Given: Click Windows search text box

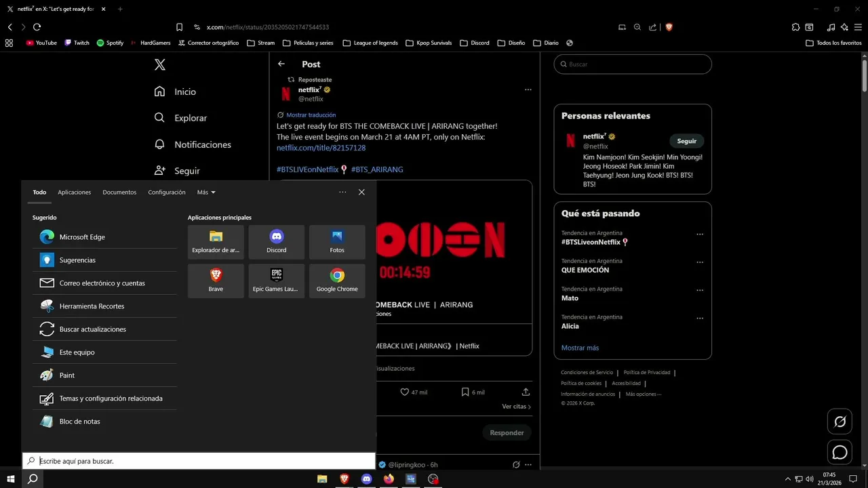Looking at the screenshot, I should 199,461.
